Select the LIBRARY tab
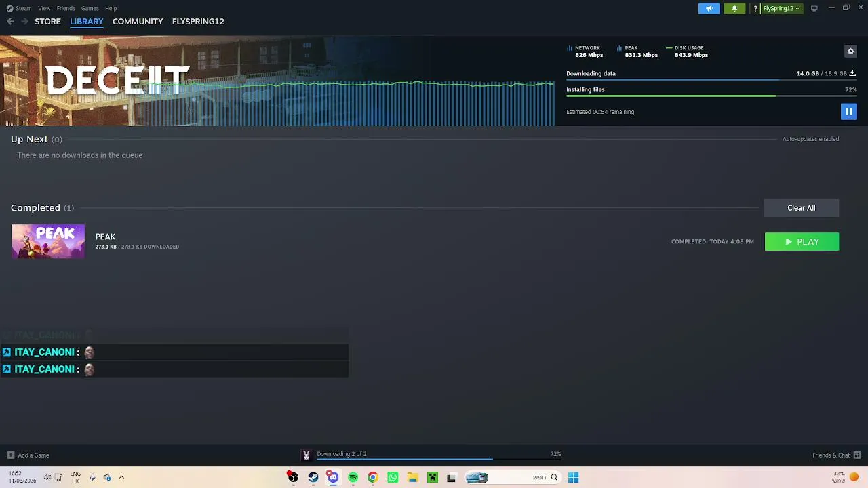Image resolution: width=868 pixels, height=488 pixels. [87, 22]
